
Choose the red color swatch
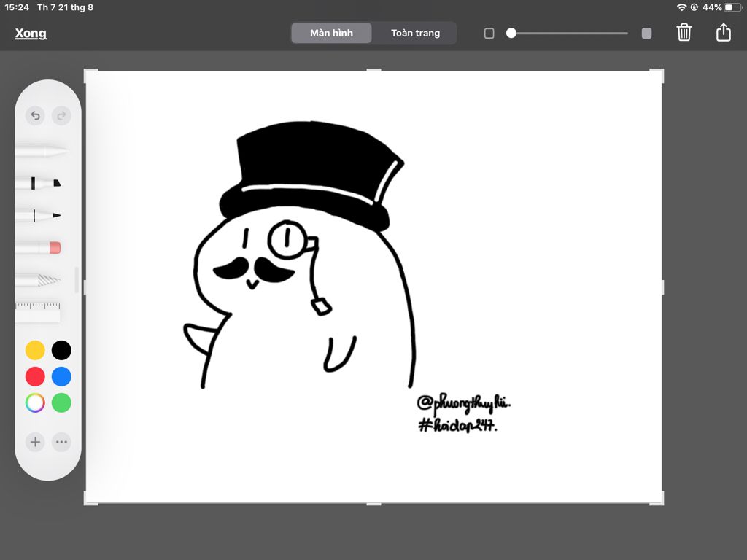pos(35,376)
